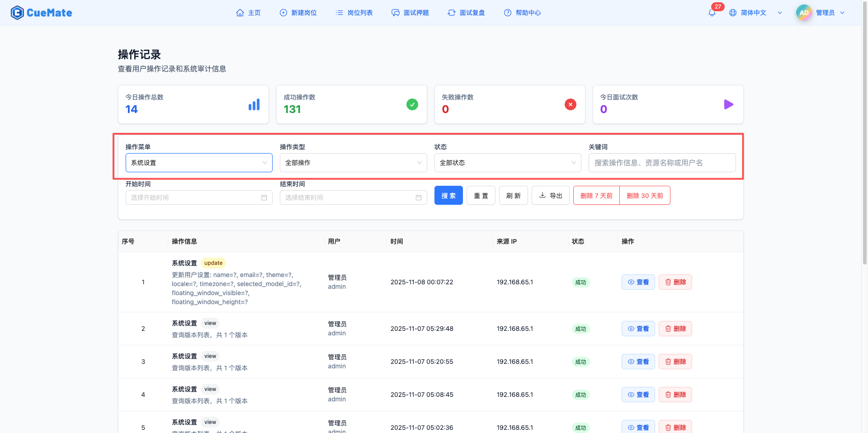Expand the 操作菜单 dropdown showing 系统设置
The image size is (868, 433).
pyautogui.click(x=199, y=163)
